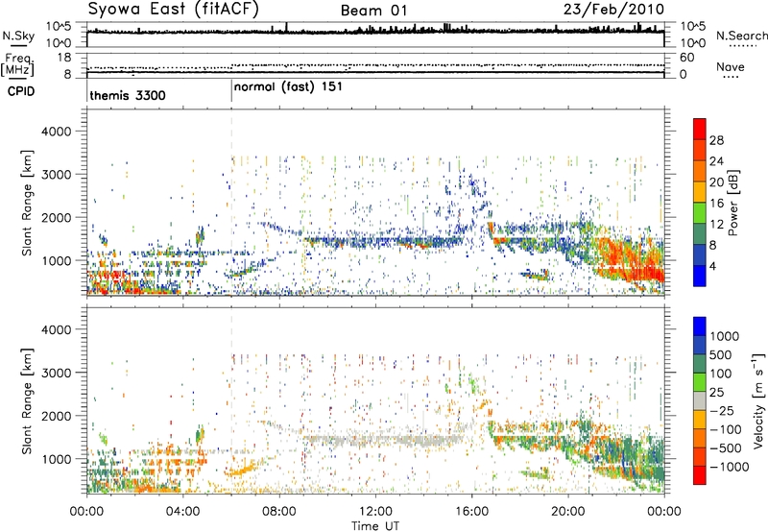Click the gray ground scatter band near 12:00 in velocity panel
768x532 pixels.
click(385, 439)
